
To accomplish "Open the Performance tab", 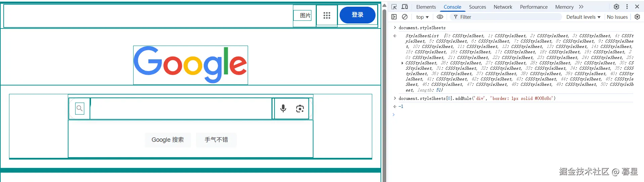I will (534, 7).
